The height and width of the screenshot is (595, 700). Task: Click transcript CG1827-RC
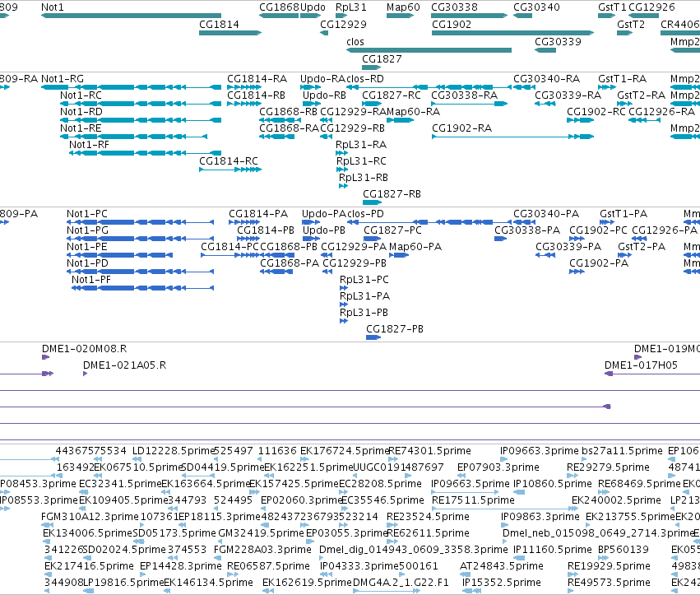(x=372, y=104)
